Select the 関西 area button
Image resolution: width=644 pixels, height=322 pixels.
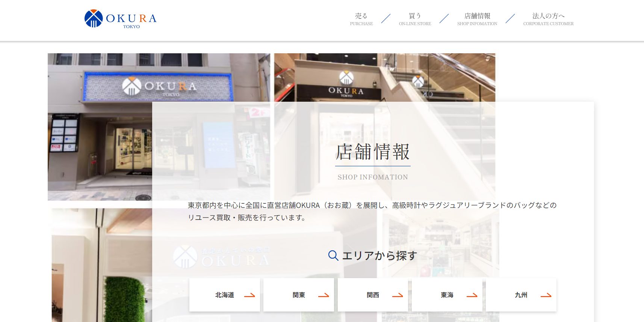point(373,295)
